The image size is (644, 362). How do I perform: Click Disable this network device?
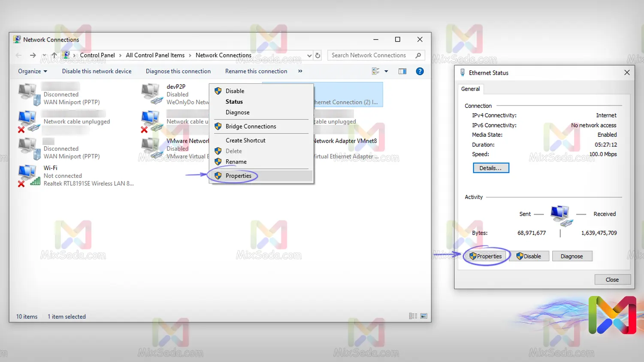coord(97,71)
